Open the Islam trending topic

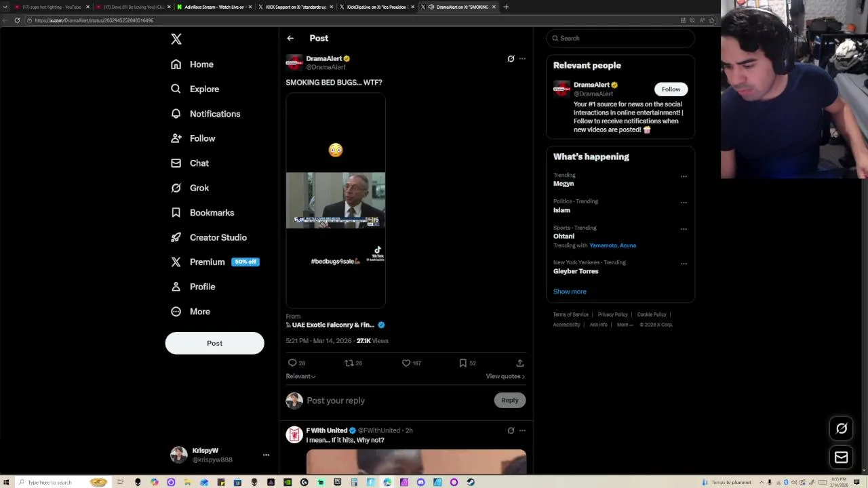[x=561, y=210]
